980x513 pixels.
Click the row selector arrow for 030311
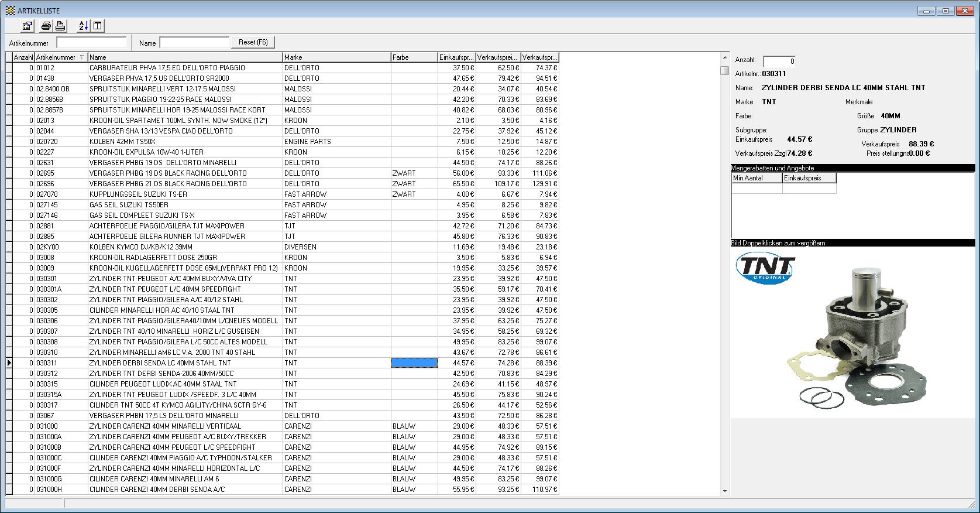[9, 363]
